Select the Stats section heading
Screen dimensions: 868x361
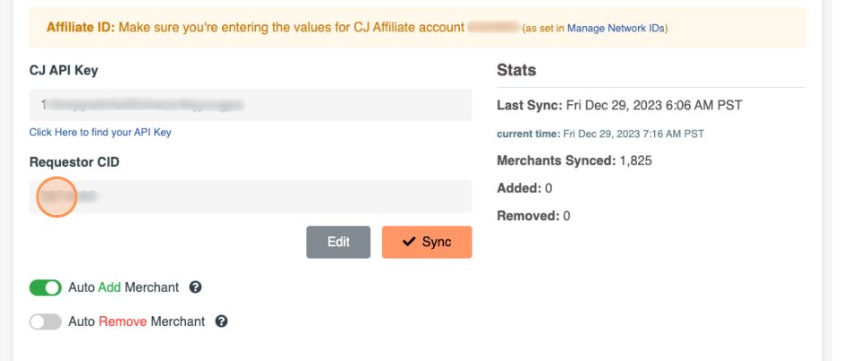coord(516,70)
